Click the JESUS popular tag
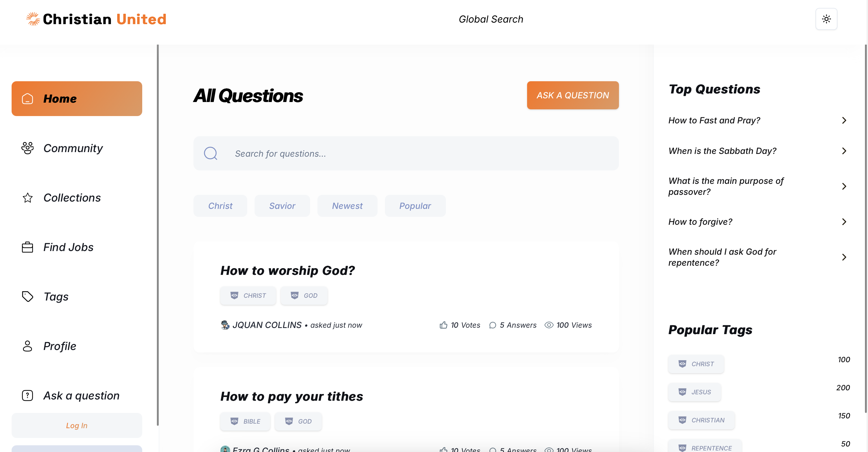The width and height of the screenshot is (868, 452). point(694,392)
